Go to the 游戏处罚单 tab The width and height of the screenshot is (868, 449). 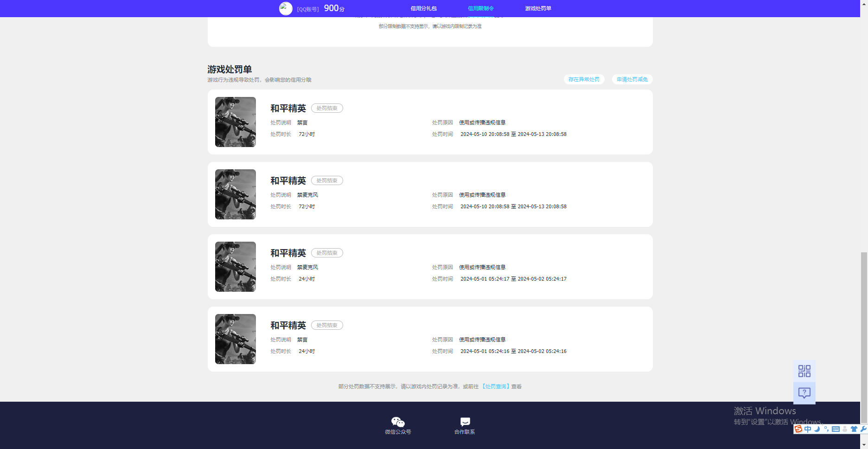tap(538, 8)
